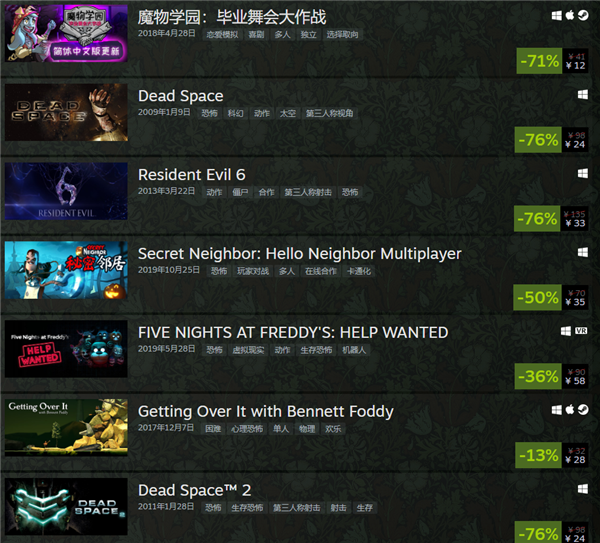The width and height of the screenshot is (600, 543).
Task: Click the Windows icon for Dead Space
Action: pyautogui.click(x=582, y=95)
